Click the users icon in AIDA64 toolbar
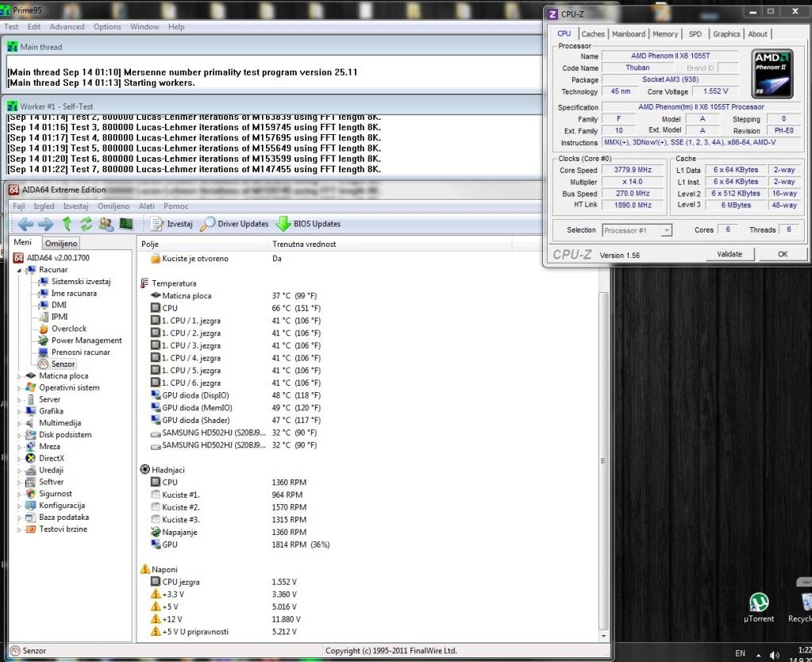 [106, 224]
